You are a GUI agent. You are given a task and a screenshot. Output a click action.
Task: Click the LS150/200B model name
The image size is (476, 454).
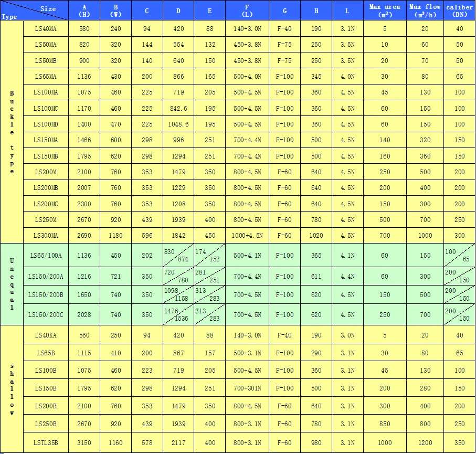(46, 294)
